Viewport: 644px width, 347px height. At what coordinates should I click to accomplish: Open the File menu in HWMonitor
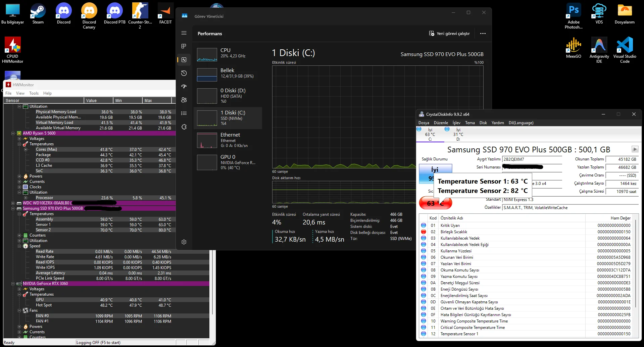point(8,93)
